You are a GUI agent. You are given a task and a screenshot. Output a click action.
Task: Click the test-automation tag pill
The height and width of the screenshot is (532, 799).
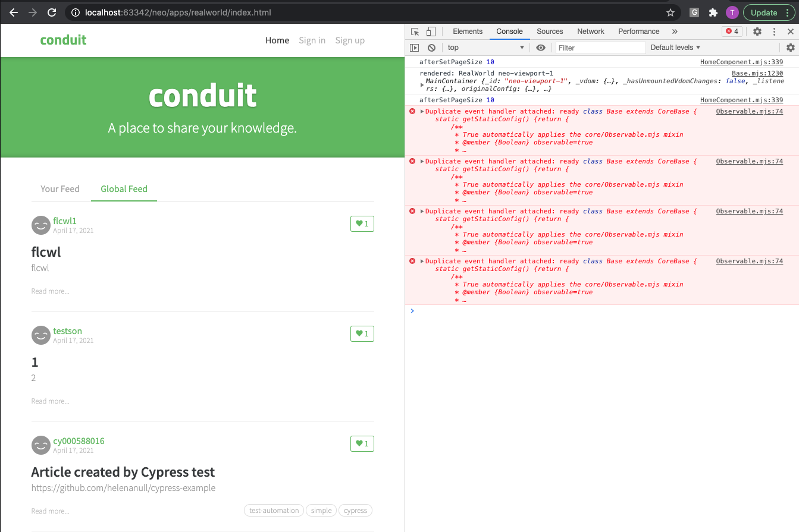point(274,511)
